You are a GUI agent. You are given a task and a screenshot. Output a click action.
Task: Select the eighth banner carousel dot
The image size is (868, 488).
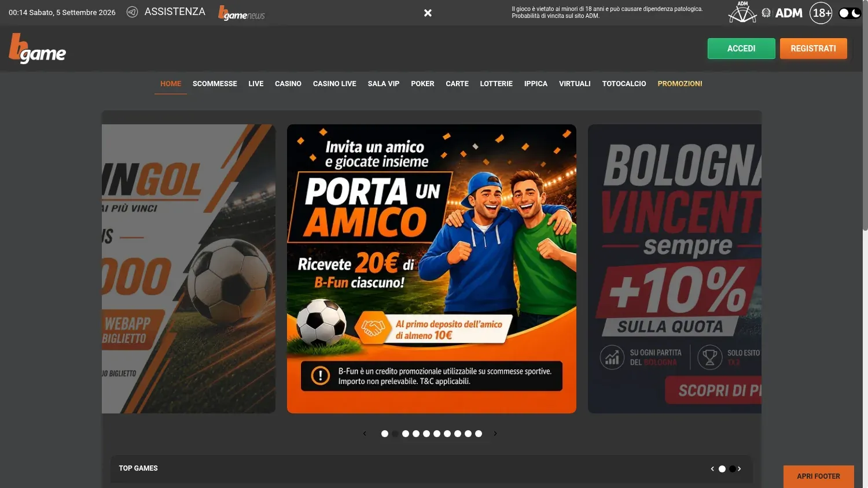pyautogui.click(x=458, y=434)
